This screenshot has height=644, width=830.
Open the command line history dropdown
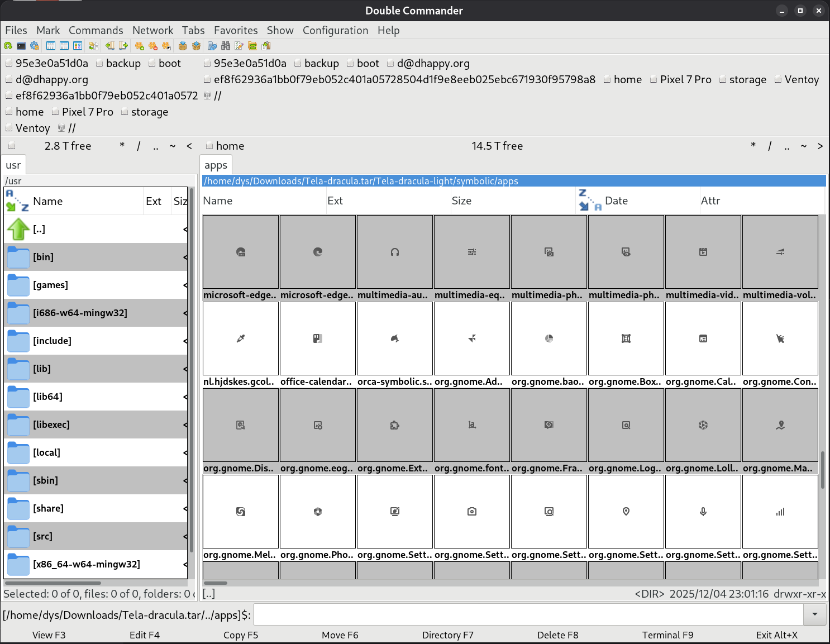(x=815, y=614)
